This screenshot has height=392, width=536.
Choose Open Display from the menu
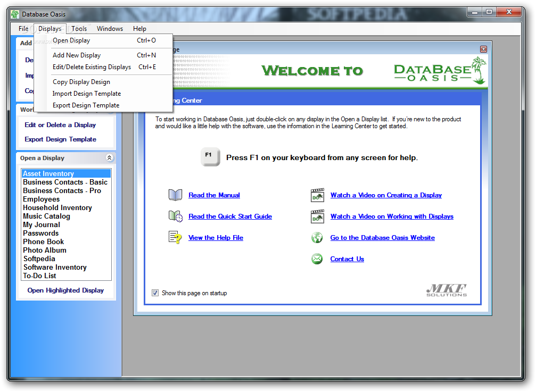pyautogui.click(x=103, y=40)
